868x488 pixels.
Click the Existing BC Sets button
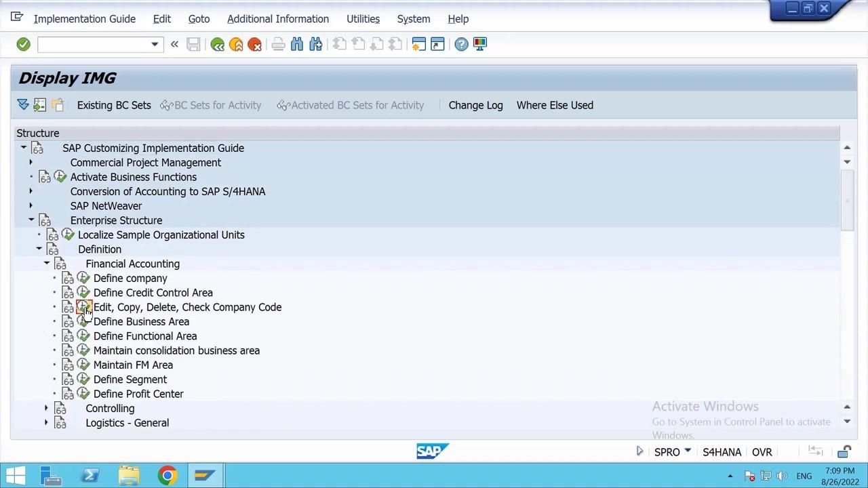(114, 105)
